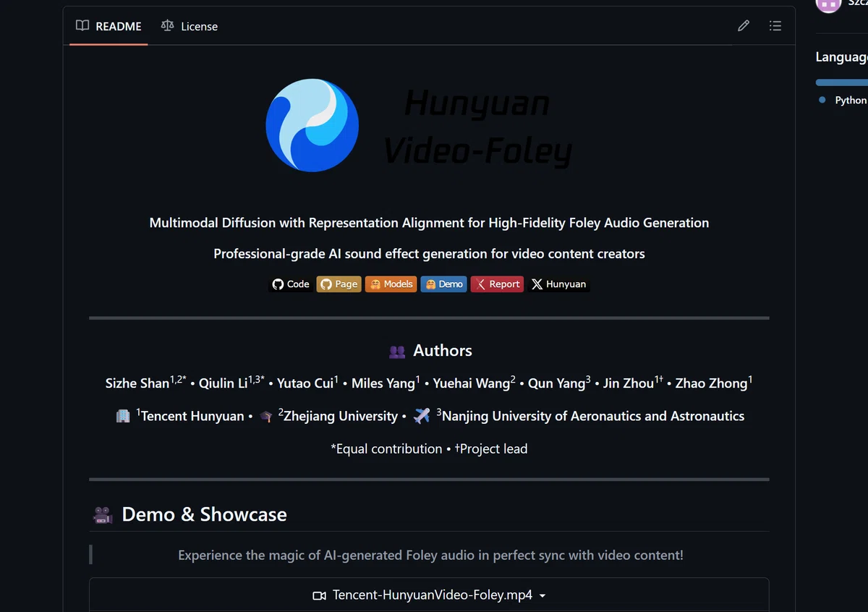Open the GitHub Code badge

click(x=291, y=284)
